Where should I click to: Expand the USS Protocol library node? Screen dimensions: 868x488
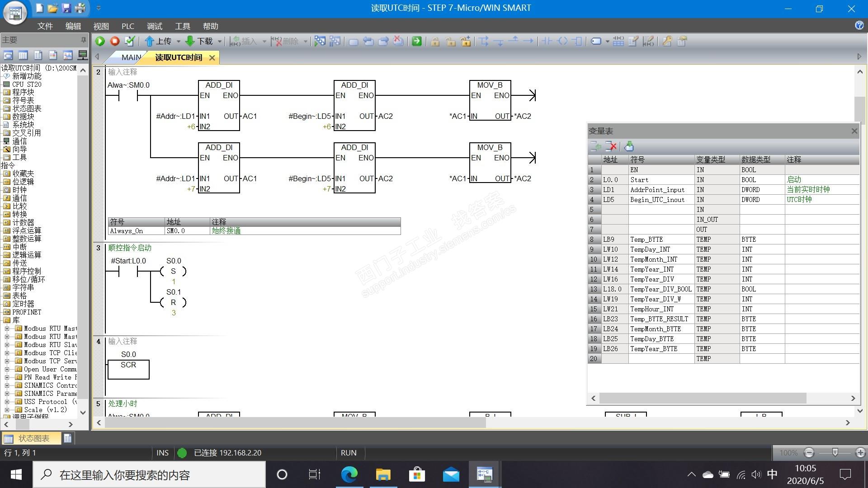[7, 402]
